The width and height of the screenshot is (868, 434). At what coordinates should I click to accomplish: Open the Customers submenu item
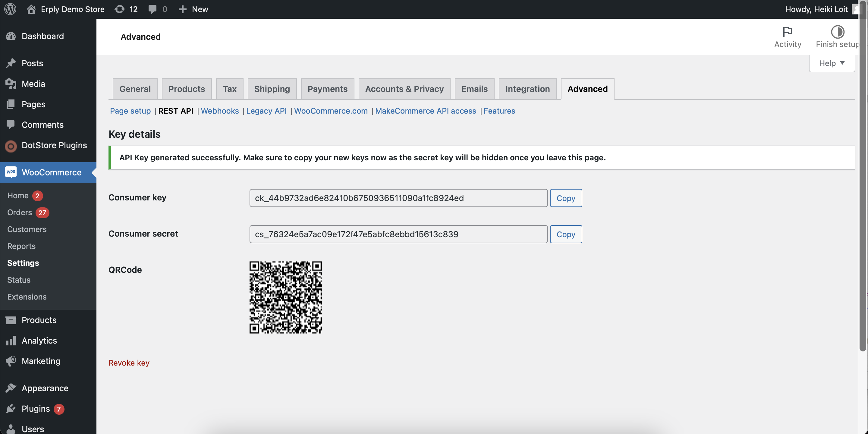27,229
